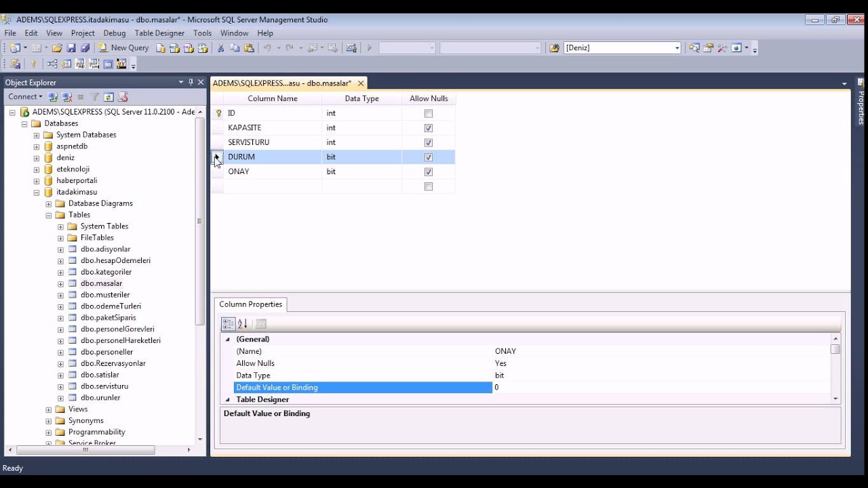The width and height of the screenshot is (868, 488).
Task: Click the Generate Change Script icon
Action: coord(14,64)
